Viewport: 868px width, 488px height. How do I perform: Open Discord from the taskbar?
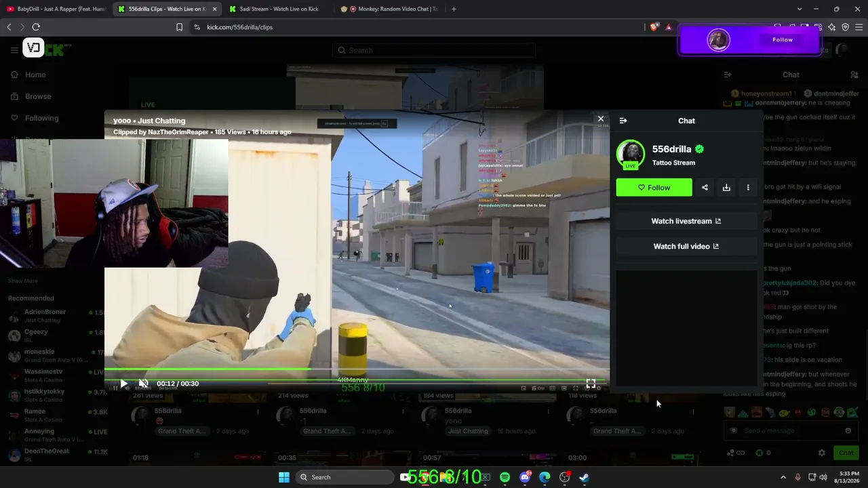pyautogui.click(x=525, y=477)
